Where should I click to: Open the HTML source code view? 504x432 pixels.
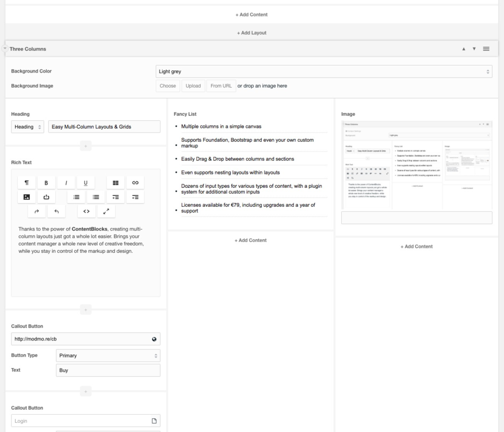click(86, 211)
